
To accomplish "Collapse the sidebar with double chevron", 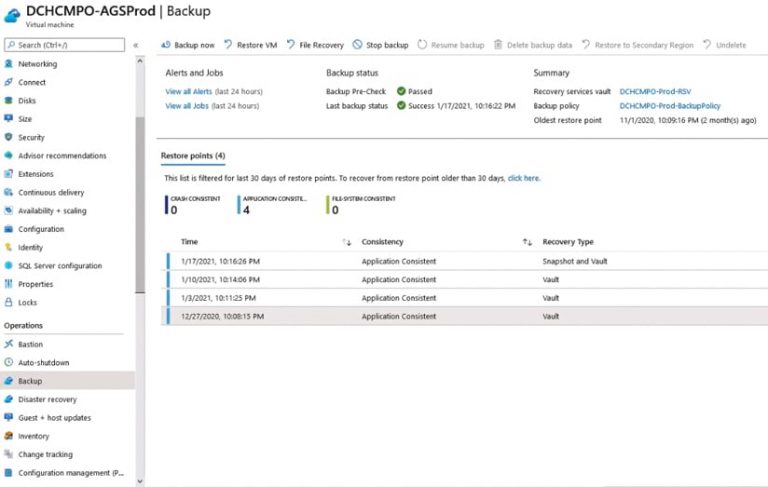I will [136, 45].
